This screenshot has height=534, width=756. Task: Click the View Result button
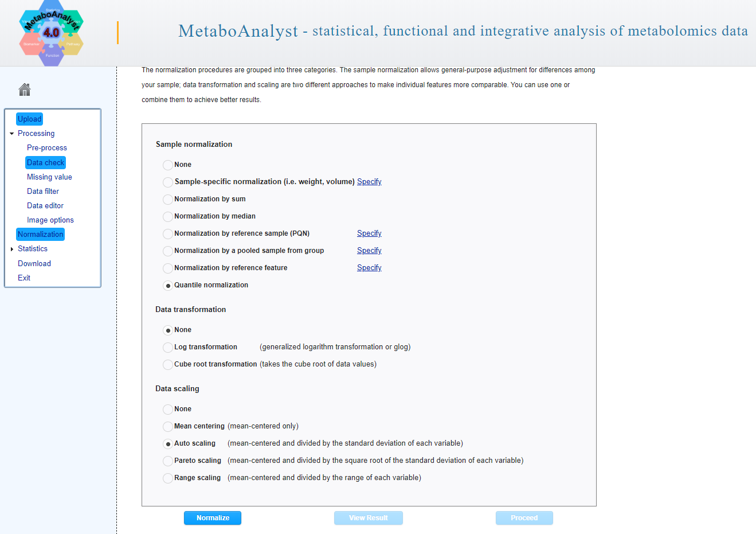[369, 518]
